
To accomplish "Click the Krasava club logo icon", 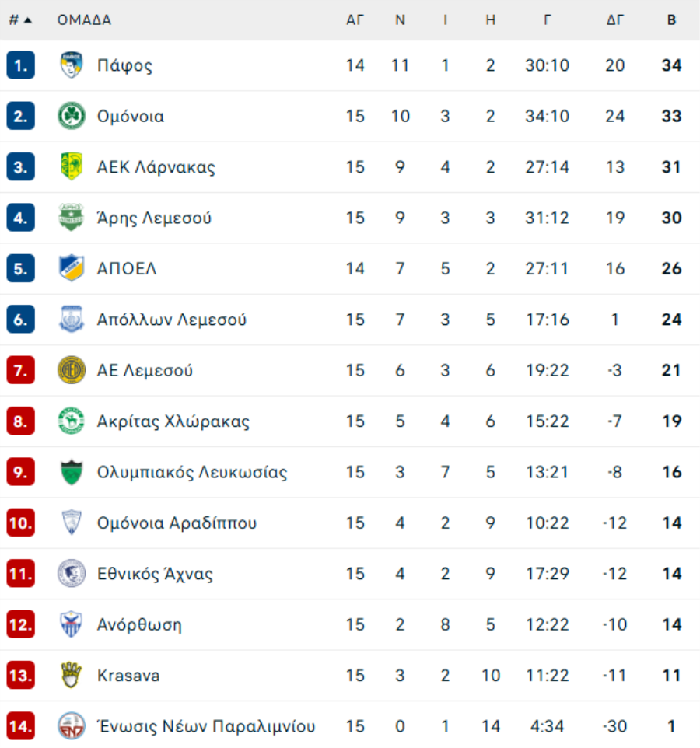I will click(x=72, y=675).
